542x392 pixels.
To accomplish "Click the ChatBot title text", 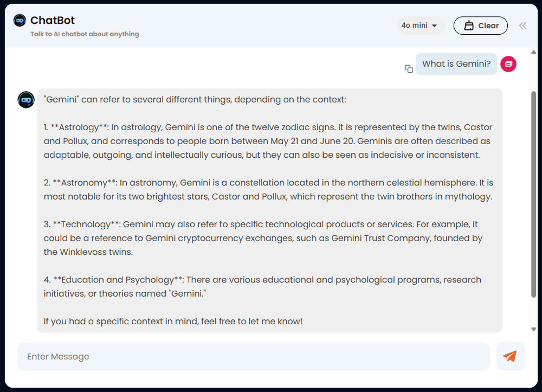I will pos(53,21).
